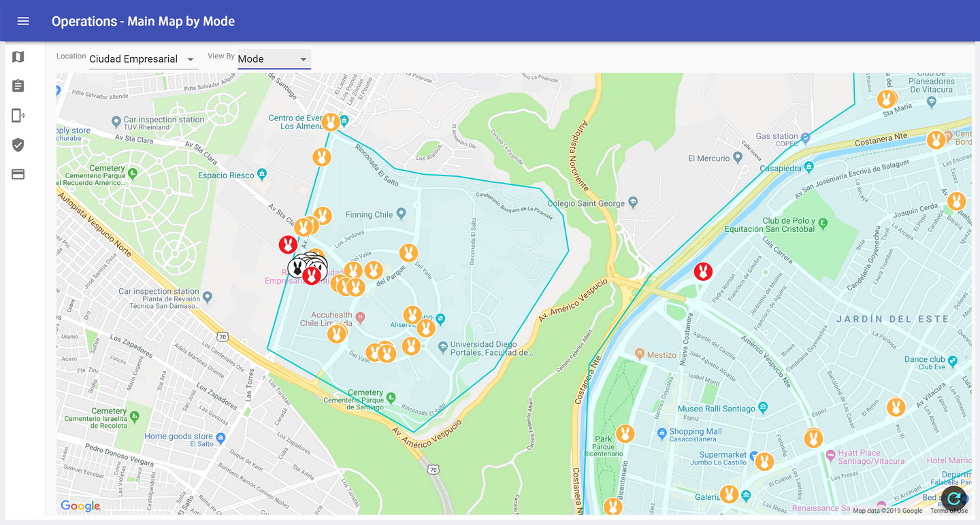Click the Finning Chile place pin
This screenshot has height=525, width=980.
pos(402,214)
